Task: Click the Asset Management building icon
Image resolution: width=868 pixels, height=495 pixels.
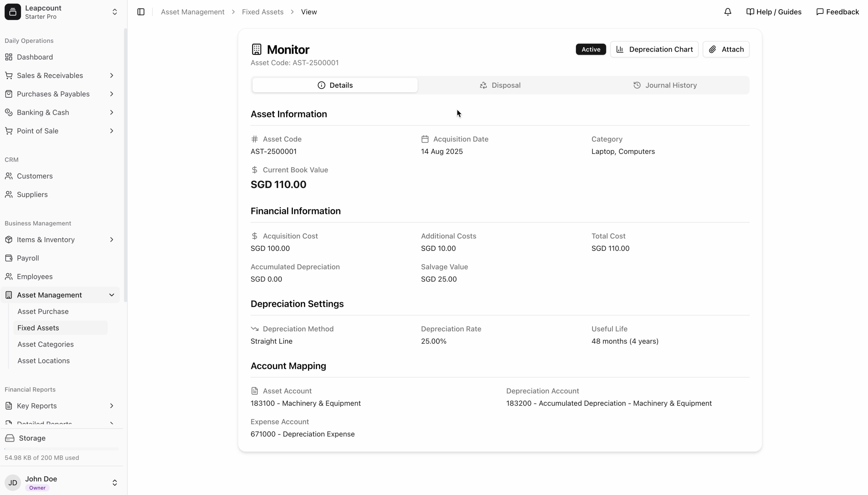Action: (9, 295)
